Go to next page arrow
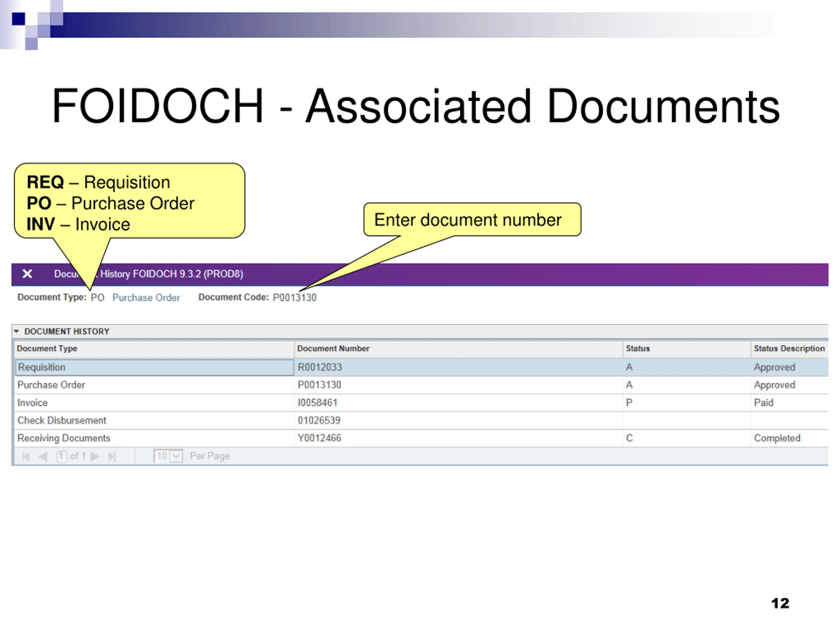840x630 pixels. click(x=95, y=456)
